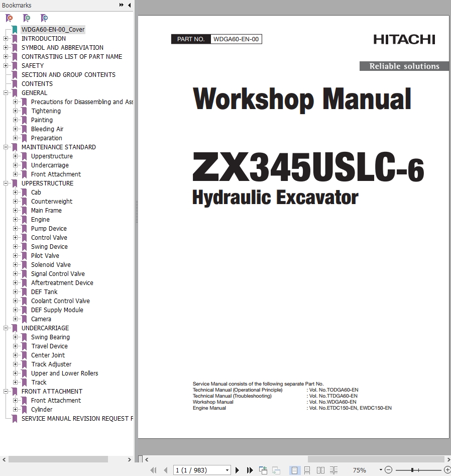Select Upper and Lower Rollers bookmark
The image size is (451, 476).
(x=65, y=373)
